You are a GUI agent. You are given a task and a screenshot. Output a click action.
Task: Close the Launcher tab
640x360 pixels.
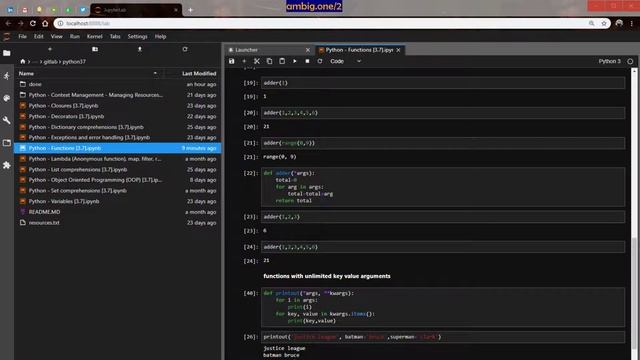pyautogui.click(x=308, y=50)
